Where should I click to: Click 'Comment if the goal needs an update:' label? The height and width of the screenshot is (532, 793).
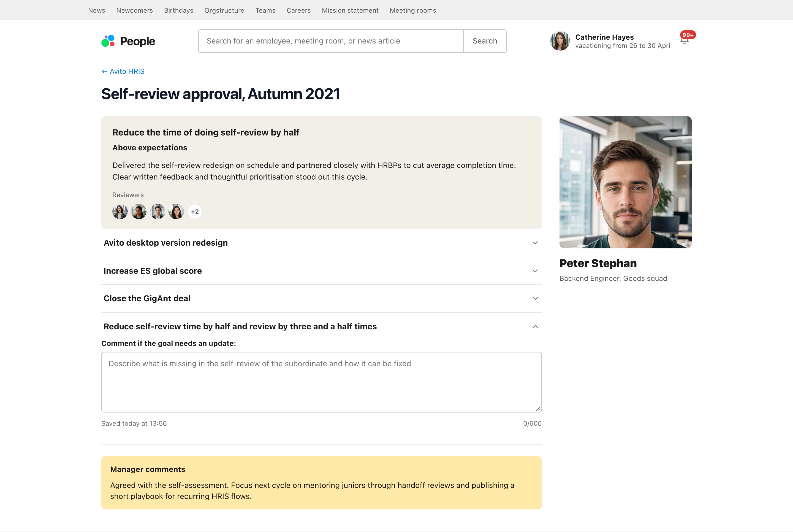pyautogui.click(x=169, y=344)
